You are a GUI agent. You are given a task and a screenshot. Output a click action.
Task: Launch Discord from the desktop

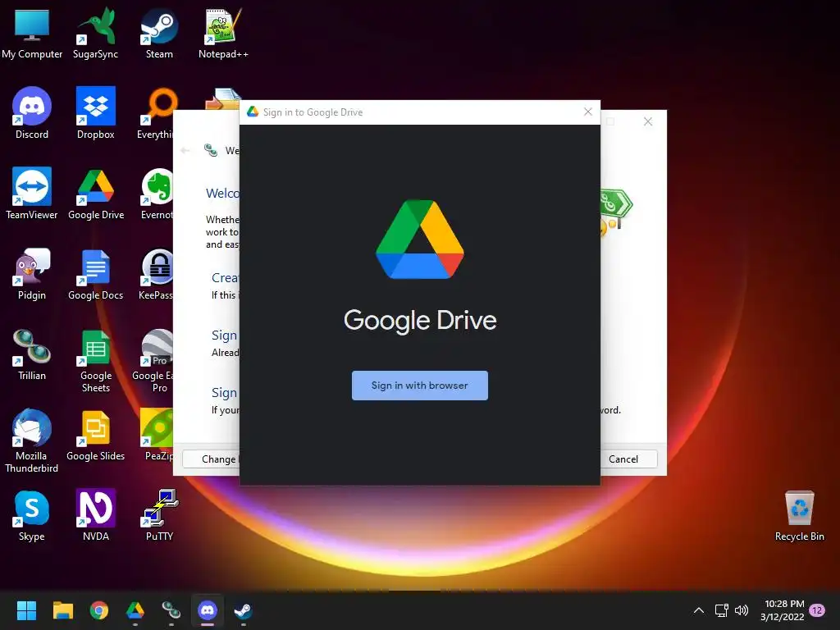pyautogui.click(x=32, y=113)
